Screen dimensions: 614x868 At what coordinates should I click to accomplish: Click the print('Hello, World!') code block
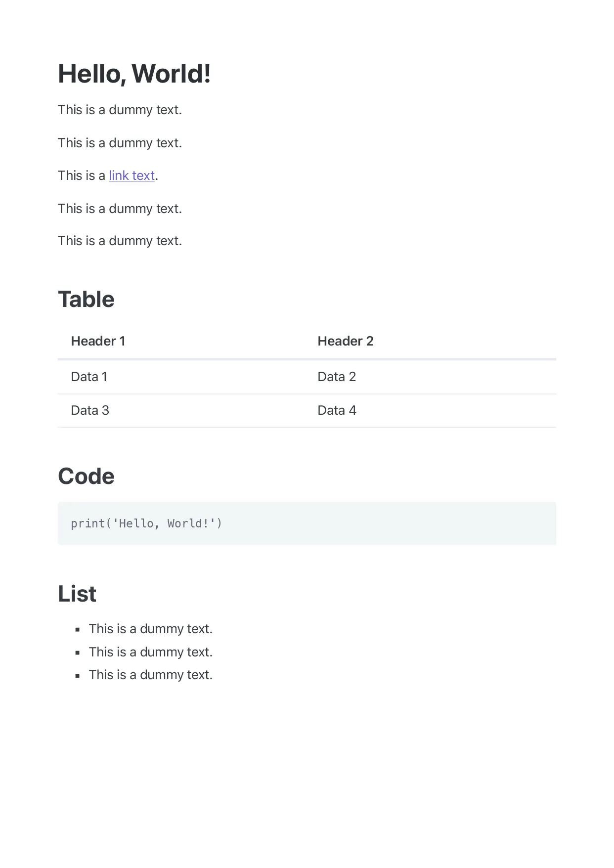307,523
